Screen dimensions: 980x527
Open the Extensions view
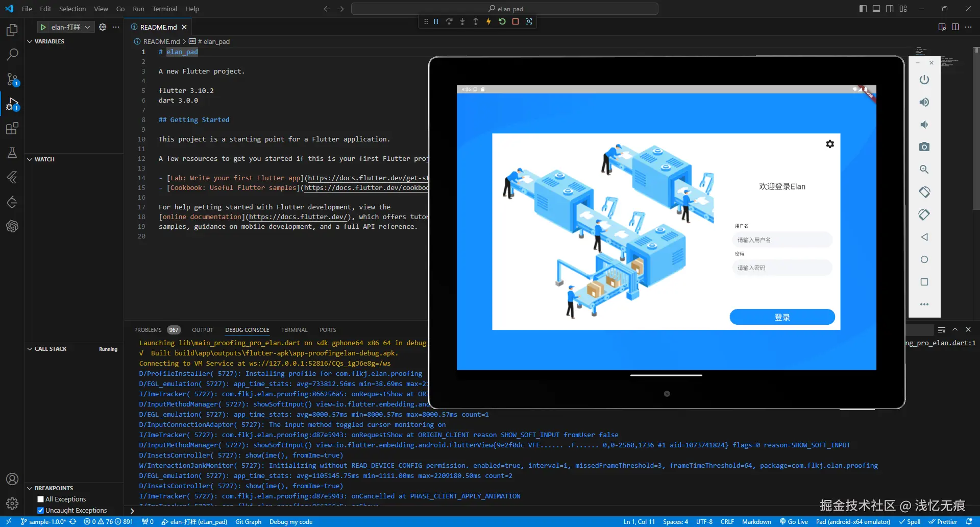(12, 128)
